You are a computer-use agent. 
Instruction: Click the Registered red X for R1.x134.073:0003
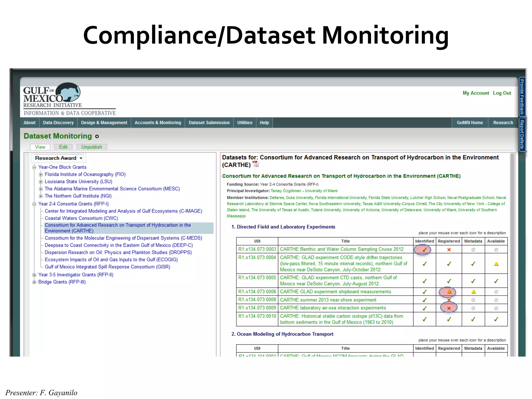(x=449, y=250)
